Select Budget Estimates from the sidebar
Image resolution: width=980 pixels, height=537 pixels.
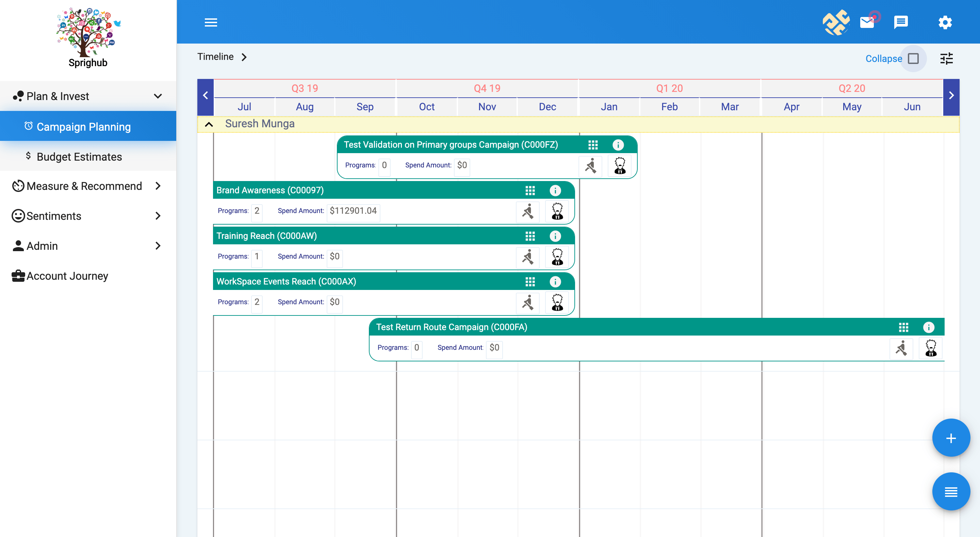(x=79, y=157)
